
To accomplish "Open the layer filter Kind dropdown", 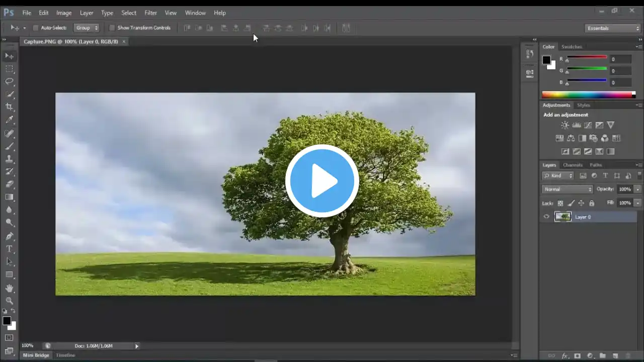I will (558, 175).
